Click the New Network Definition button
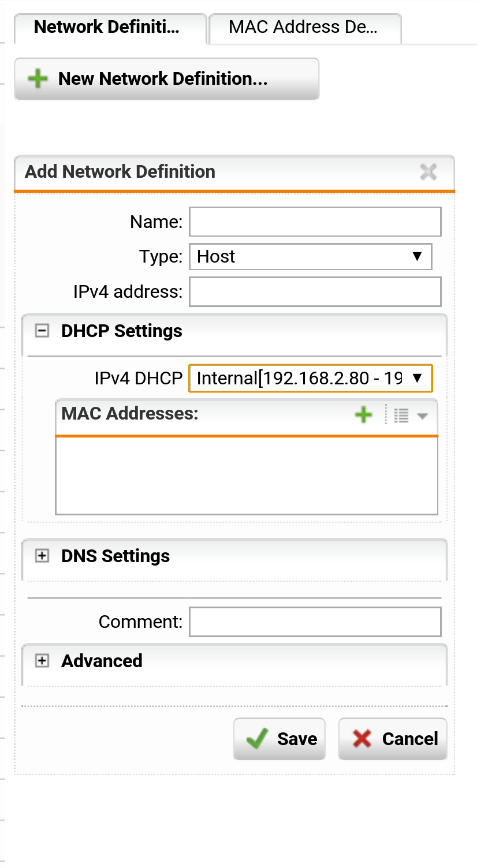 (x=167, y=78)
